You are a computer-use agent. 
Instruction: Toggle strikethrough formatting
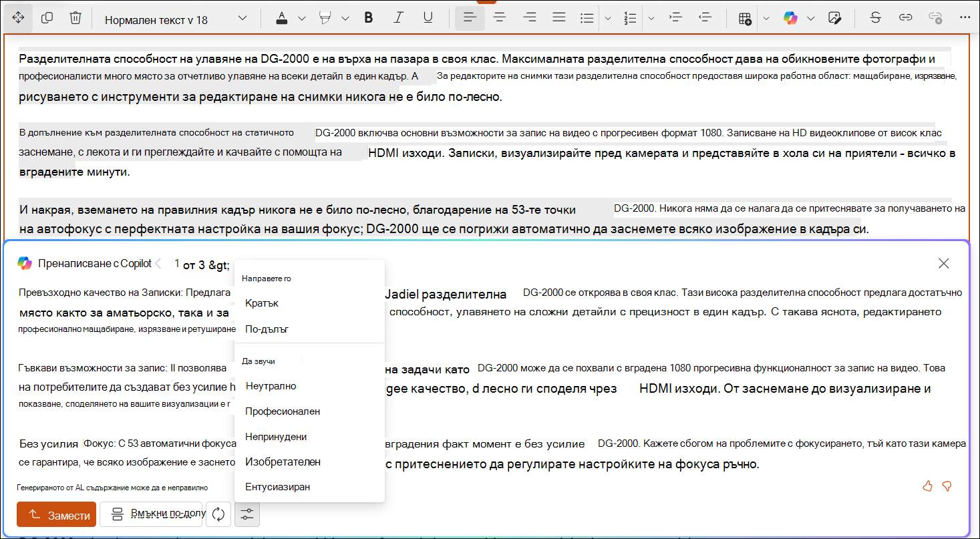(x=875, y=18)
